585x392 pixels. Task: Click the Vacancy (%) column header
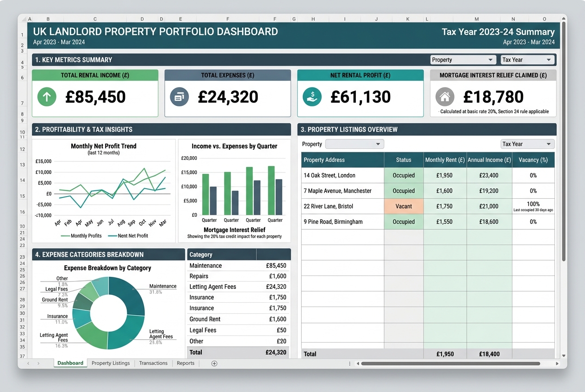point(533,160)
